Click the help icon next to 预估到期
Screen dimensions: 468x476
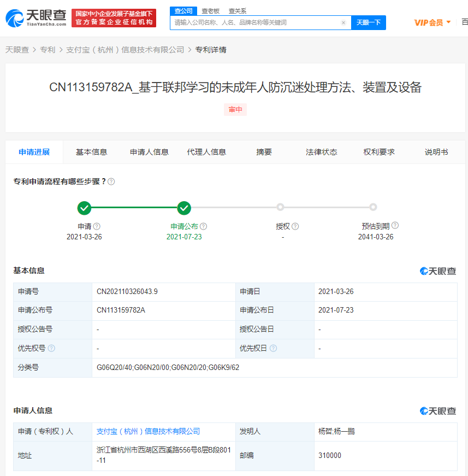395,225
